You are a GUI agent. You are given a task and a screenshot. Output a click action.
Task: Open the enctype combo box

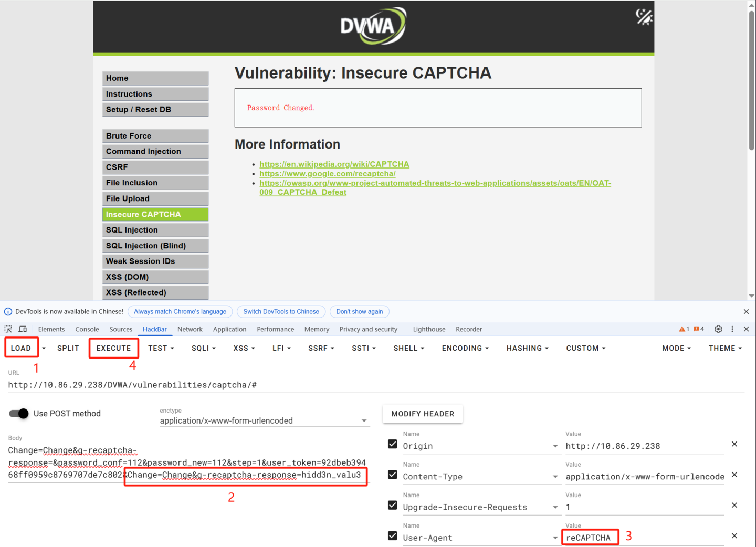coord(264,420)
